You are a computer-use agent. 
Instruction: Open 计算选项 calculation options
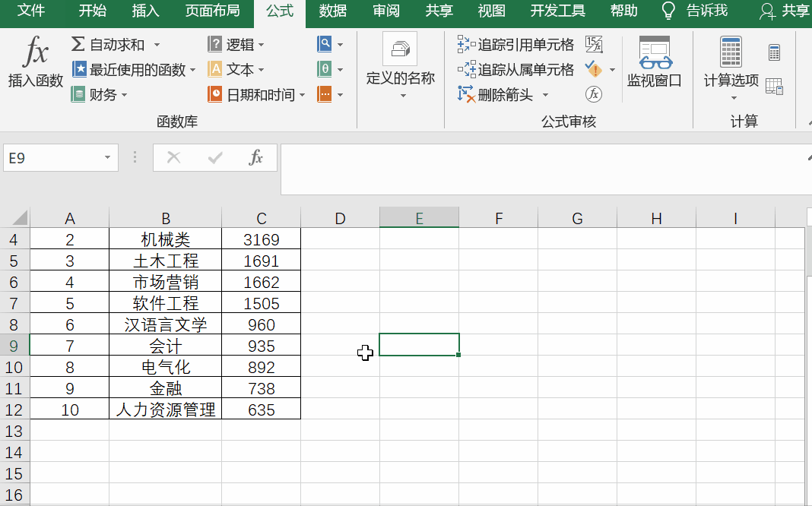pyautogui.click(x=731, y=68)
